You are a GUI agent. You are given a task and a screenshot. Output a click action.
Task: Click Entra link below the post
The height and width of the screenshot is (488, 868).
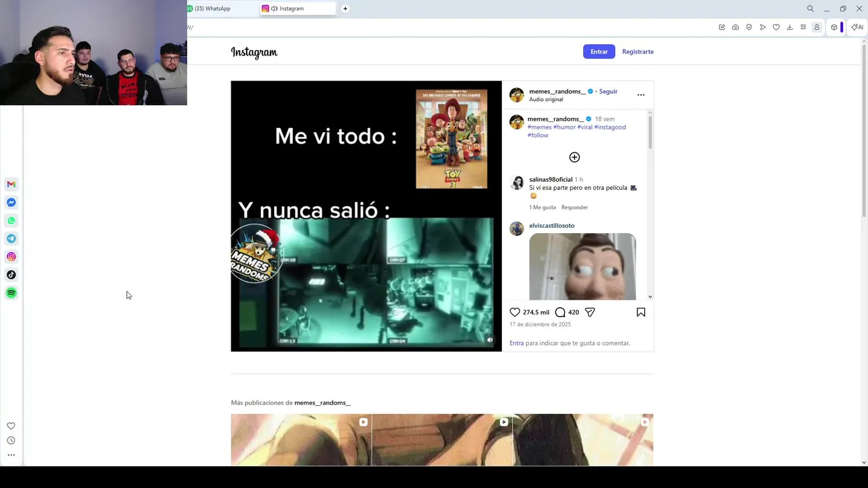pos(517,343)
